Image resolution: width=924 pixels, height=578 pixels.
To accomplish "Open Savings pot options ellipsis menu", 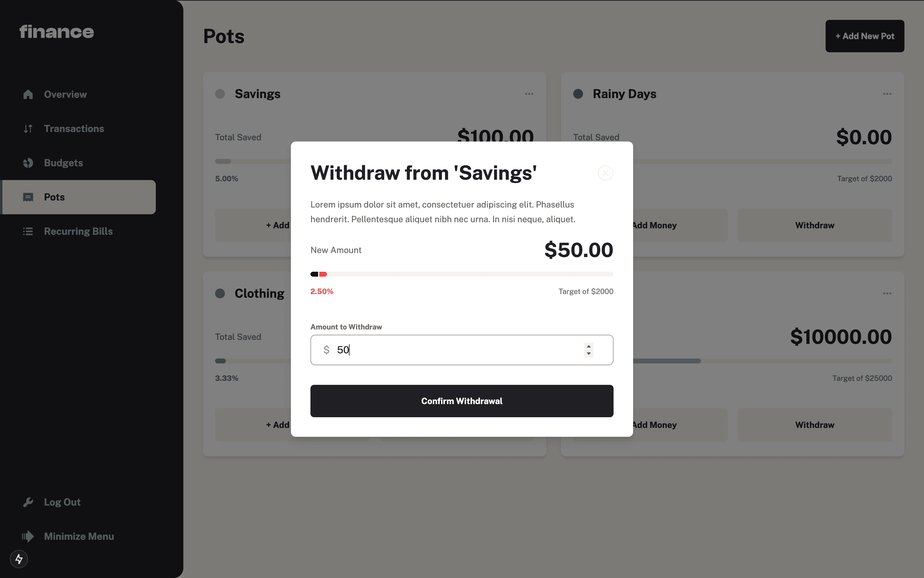I will pos(529,94).
